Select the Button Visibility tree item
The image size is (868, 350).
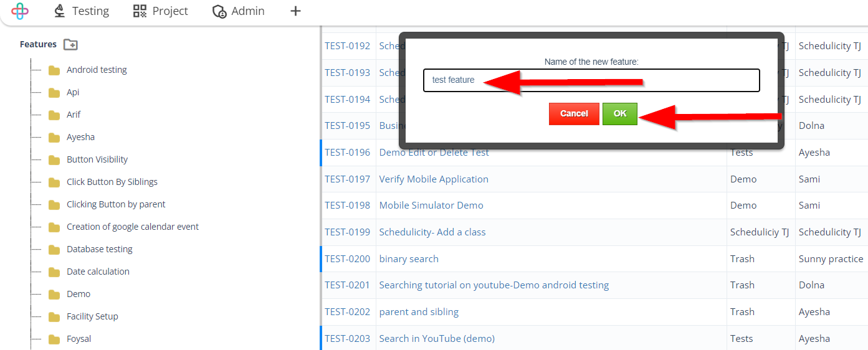[x=97, y=159]
